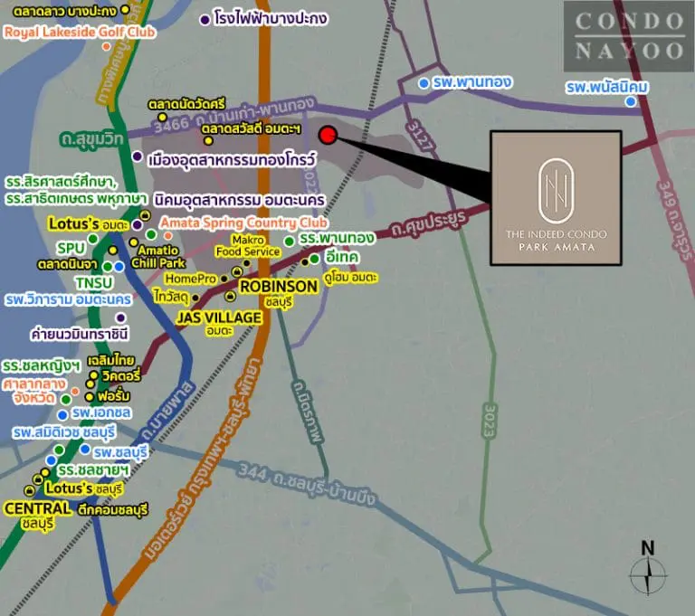Click the black dot beside HomePro

[224, 279]
